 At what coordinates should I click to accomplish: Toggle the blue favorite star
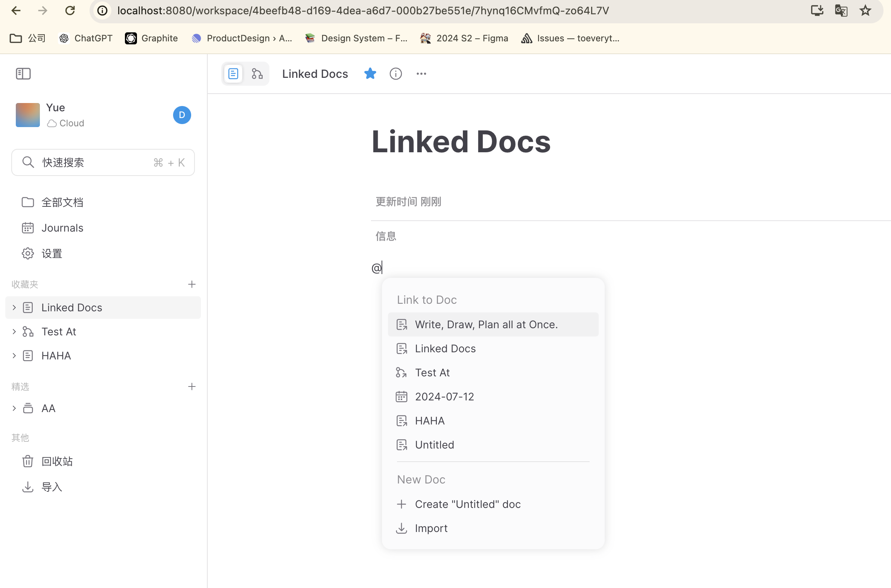(370, 74)
